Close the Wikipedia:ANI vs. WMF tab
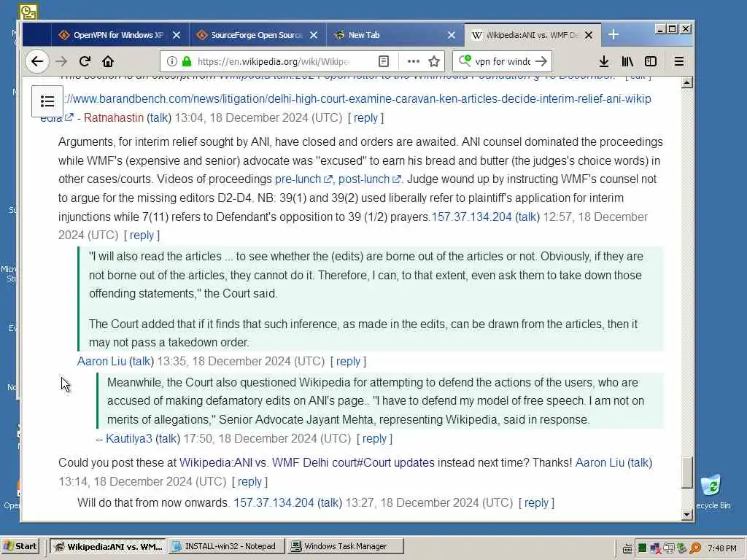The width and height of the screenshot is (747, 560). tap(589, 35)
